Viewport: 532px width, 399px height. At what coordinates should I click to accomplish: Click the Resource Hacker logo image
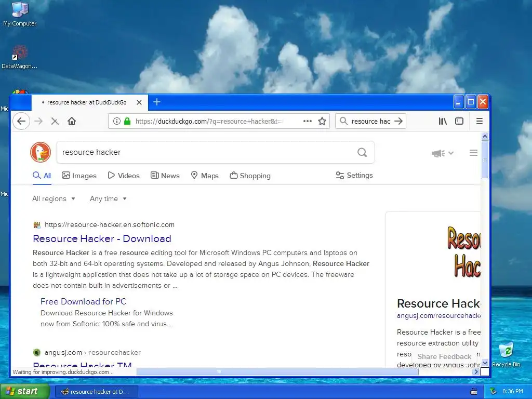tap(463, 252)
